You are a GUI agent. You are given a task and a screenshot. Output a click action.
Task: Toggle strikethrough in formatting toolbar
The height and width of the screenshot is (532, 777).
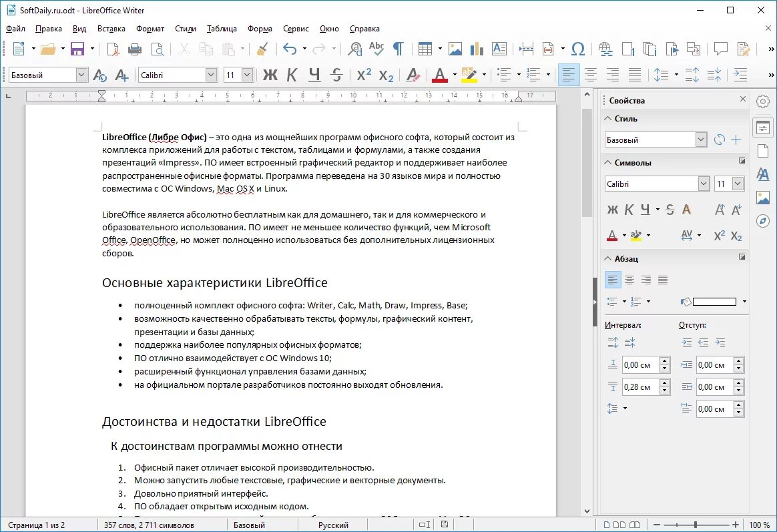pos(336,75)
